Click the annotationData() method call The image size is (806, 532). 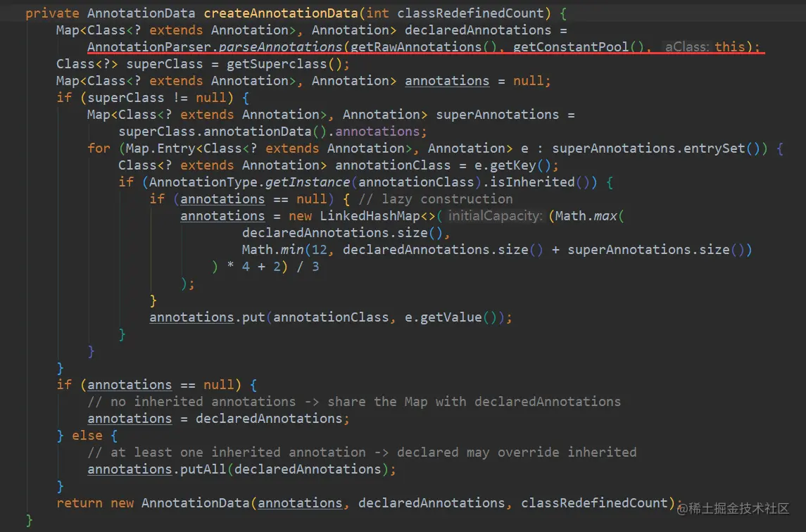click(x=265, y=131)
